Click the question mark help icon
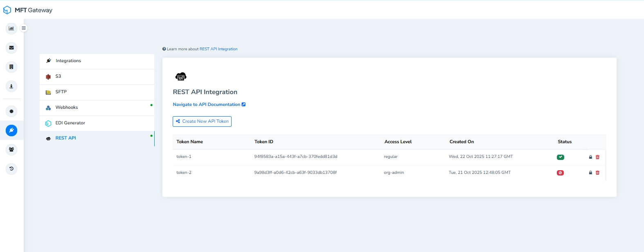 (x=164, y=49)
